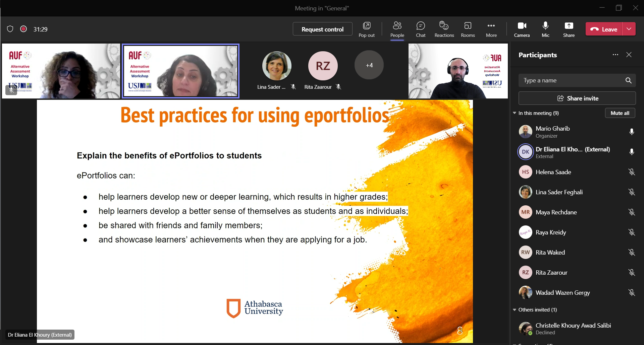The image size is (644, 345).
Task: Click Maya Rechdane's muted mic icon
Action: pyautogui.click(x=632, y=212)
